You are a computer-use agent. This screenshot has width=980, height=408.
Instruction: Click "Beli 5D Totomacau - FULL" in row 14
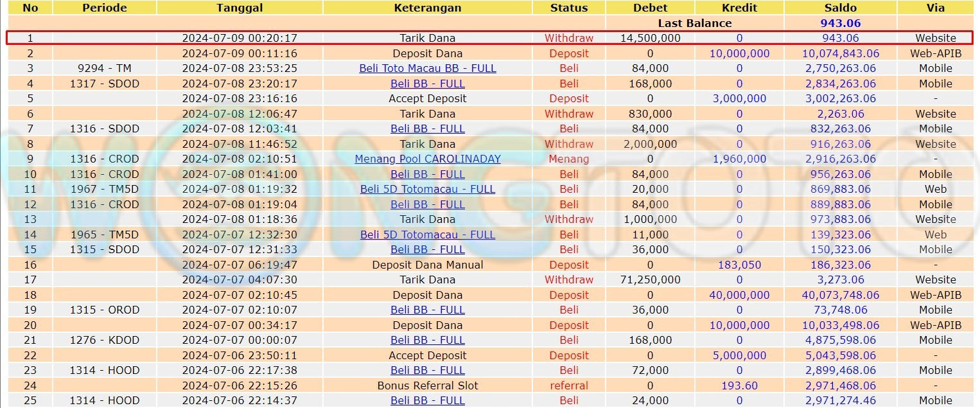tap(427, 235)
